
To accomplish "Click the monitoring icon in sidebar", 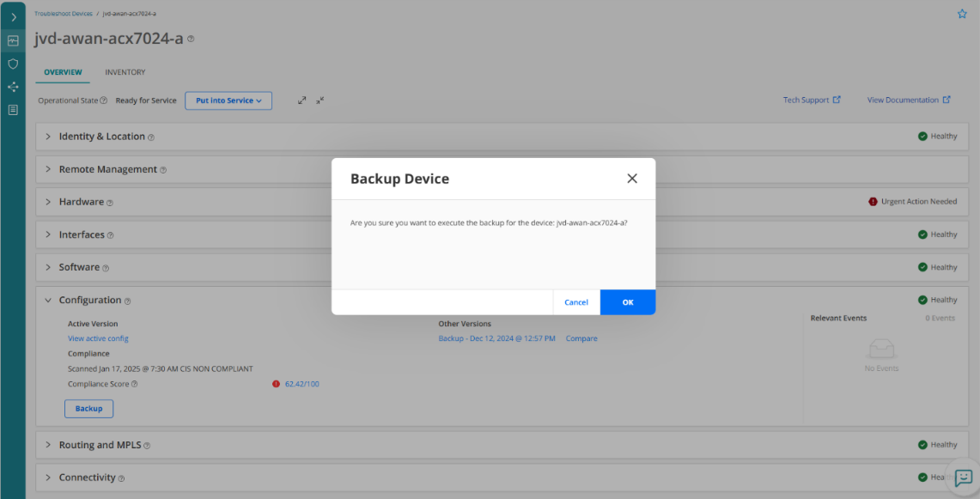I will pos(13,40).
